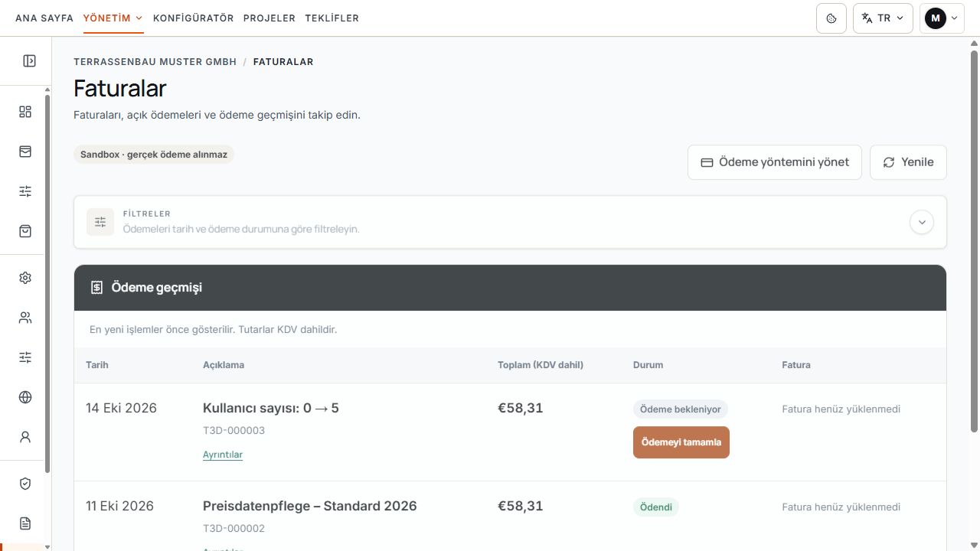Click the sliders icon below the team icon

tap(25, 357)
